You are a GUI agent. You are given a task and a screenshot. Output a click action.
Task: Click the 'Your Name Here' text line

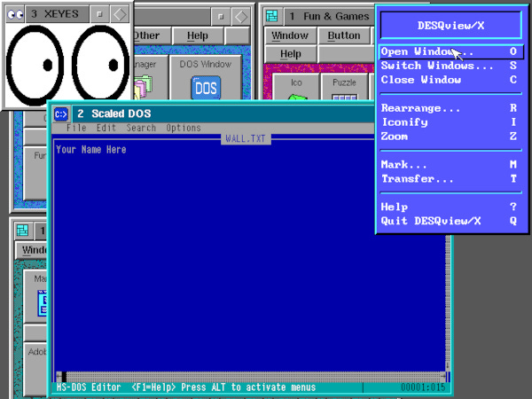(91, 150)
